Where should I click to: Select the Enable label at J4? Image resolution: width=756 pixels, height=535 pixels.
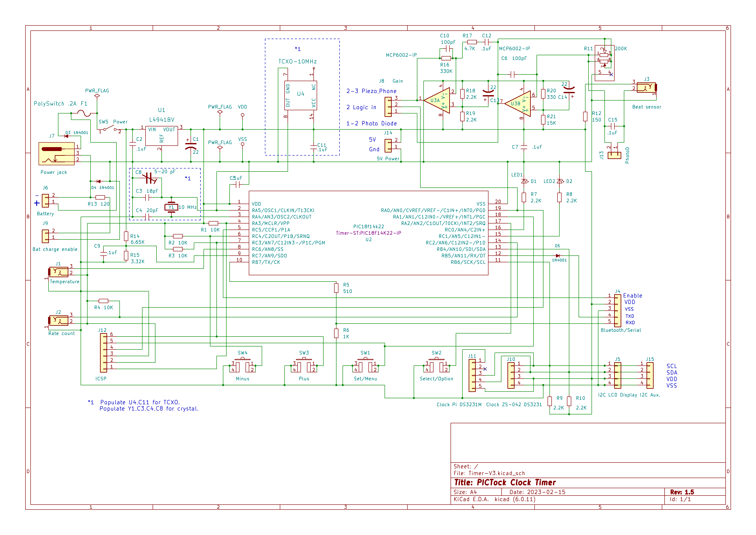coord(632,296)
